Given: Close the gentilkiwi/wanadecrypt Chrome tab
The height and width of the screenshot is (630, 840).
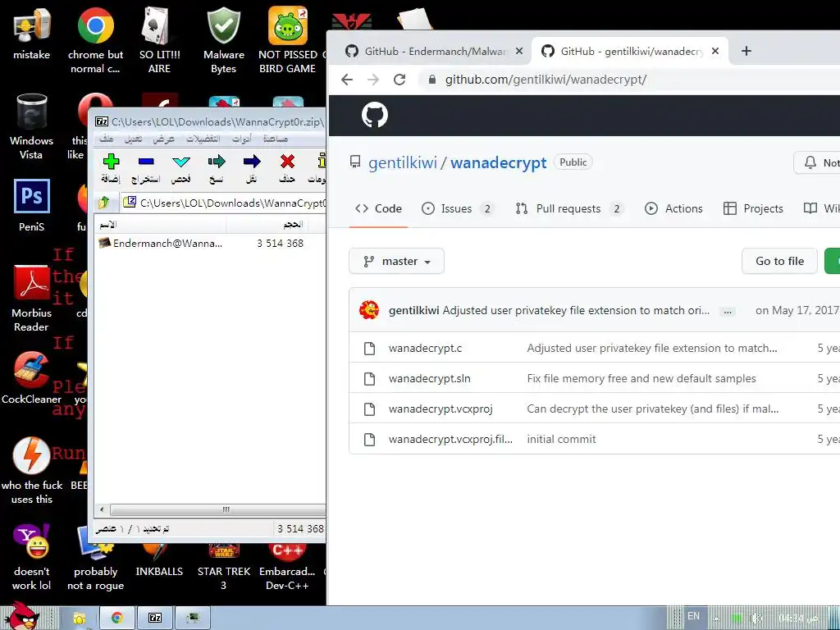Looking at the screenshot, I should [715, 52].
